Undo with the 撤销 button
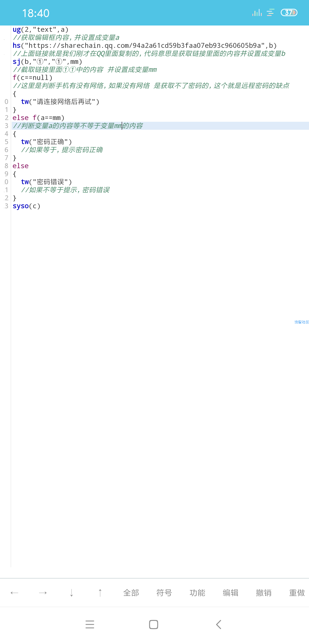 pyautogui.click(x=264, y=593)
